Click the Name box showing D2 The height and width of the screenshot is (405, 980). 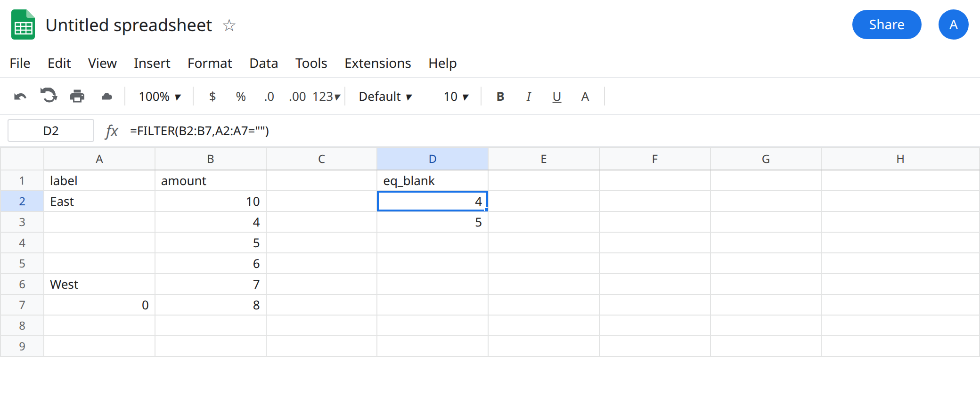pos(51,130)
